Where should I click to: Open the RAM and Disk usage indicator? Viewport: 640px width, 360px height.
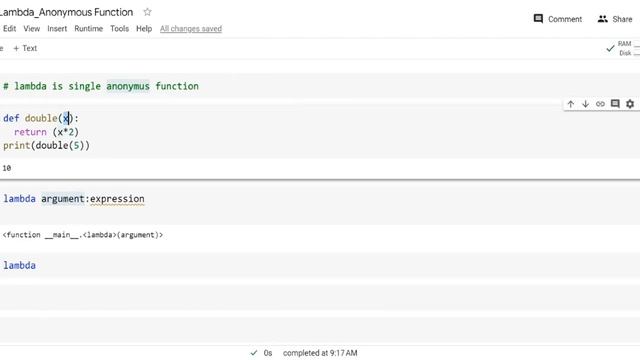[x=629, y=48]
